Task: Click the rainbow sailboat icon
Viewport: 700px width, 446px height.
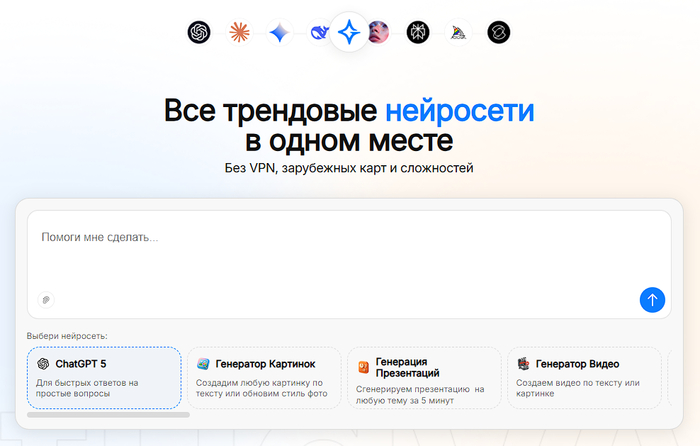Action: [x=458, y=33]
